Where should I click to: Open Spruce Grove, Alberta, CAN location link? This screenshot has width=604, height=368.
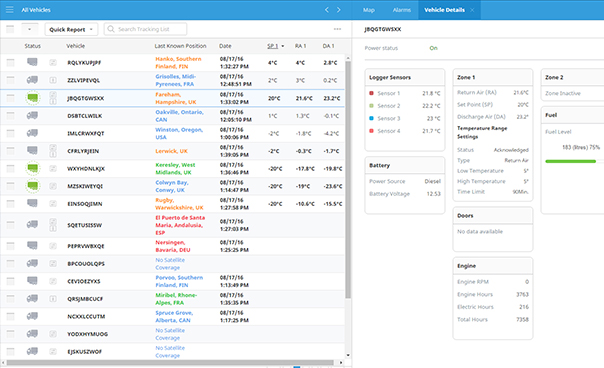[174, 316]
